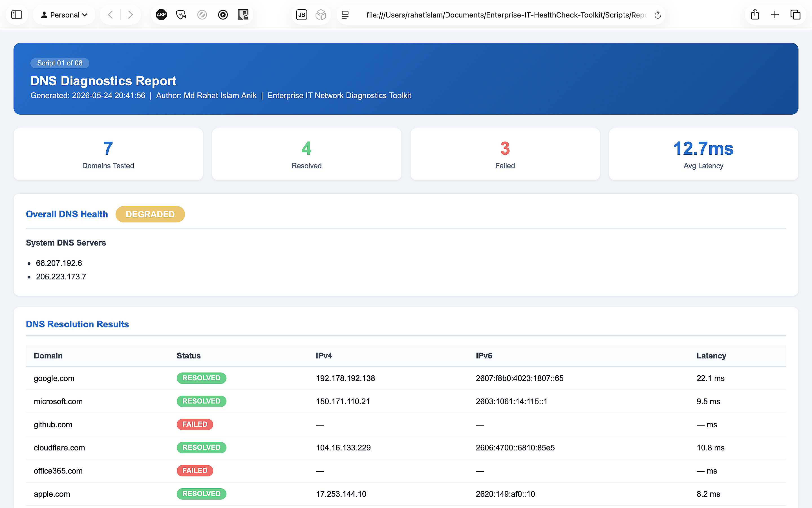Click the 3 Failed card
This screenshot has width=812, height=508.
[x=505, y=154]
